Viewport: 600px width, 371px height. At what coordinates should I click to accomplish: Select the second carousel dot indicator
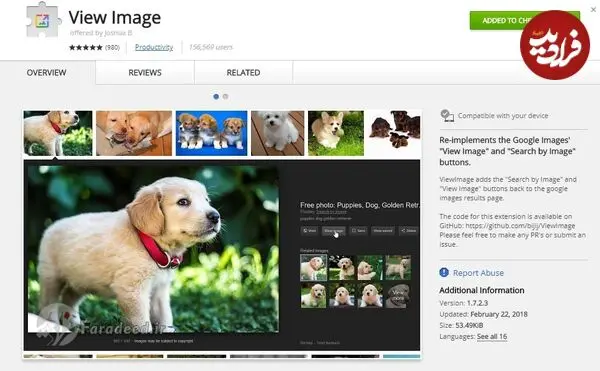pos(226,97)
